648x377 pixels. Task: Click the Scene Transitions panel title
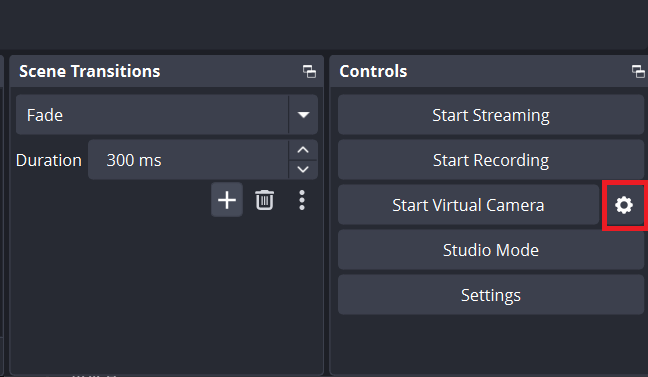[x=90, y=72]
